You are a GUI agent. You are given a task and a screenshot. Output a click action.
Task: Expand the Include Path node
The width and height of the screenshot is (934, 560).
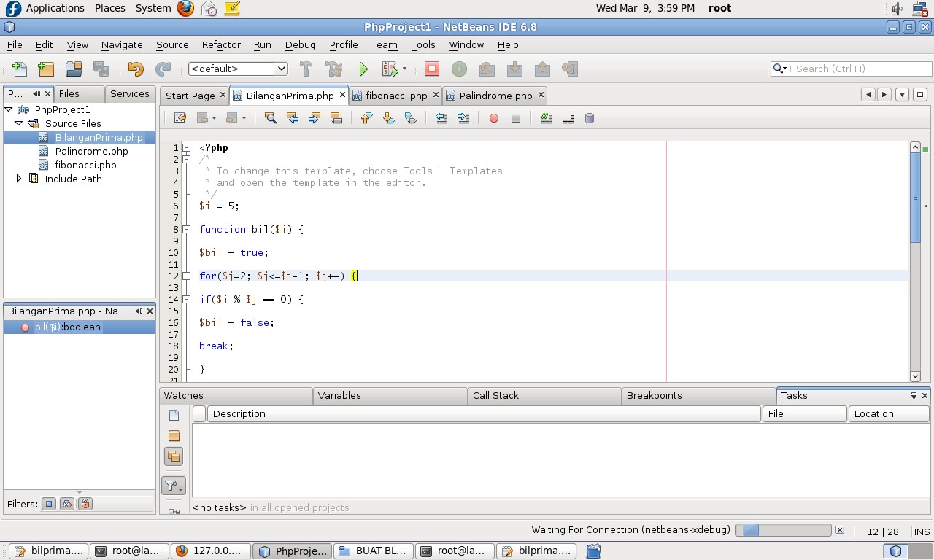point(19,179)
